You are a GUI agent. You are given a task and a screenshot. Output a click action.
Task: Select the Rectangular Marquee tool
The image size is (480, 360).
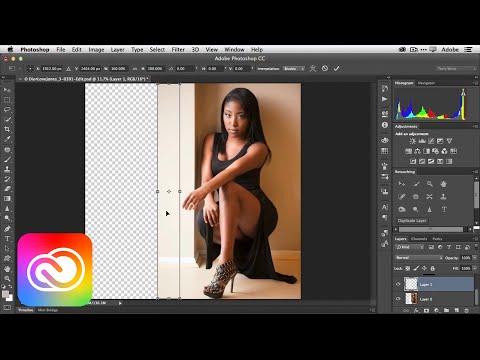click(x=7, y=100)
